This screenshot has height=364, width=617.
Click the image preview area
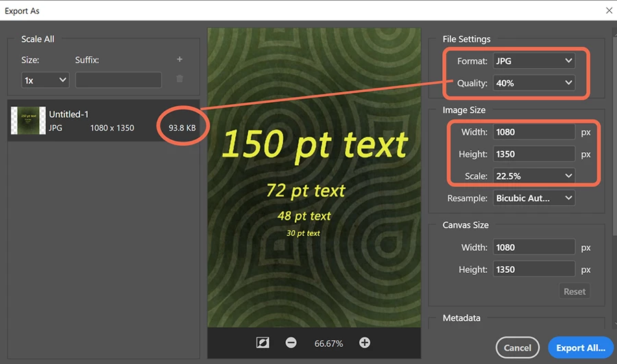314,178
